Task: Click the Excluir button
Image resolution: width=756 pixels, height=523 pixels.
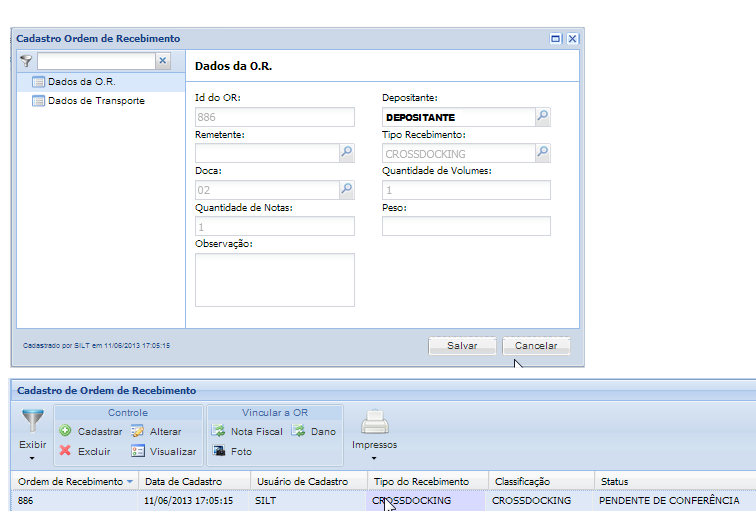Action: coord(85,452)
